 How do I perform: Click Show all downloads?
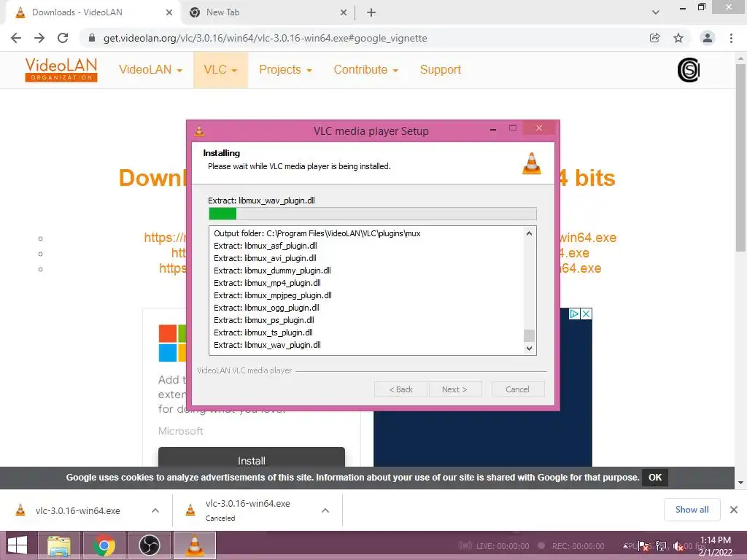coord(692,510)
